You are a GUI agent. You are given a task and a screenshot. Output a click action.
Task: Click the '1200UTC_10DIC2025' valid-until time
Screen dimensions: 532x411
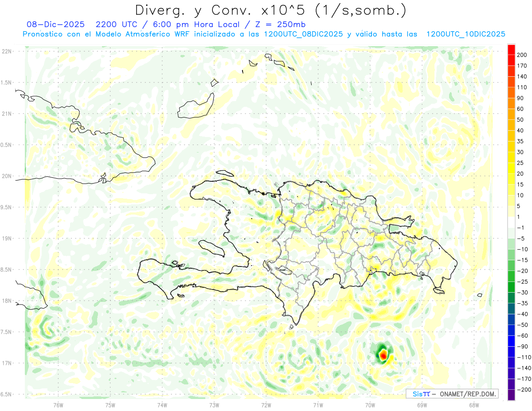(x=465, y=34)
